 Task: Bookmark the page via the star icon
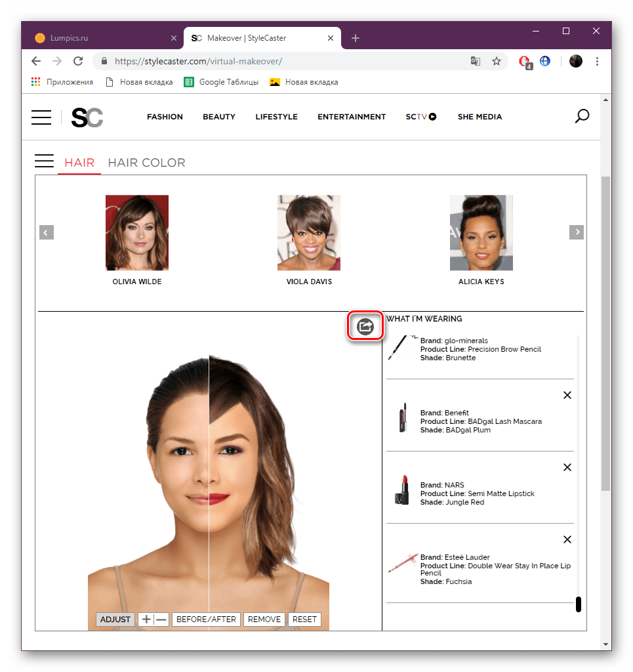(497, 60)
